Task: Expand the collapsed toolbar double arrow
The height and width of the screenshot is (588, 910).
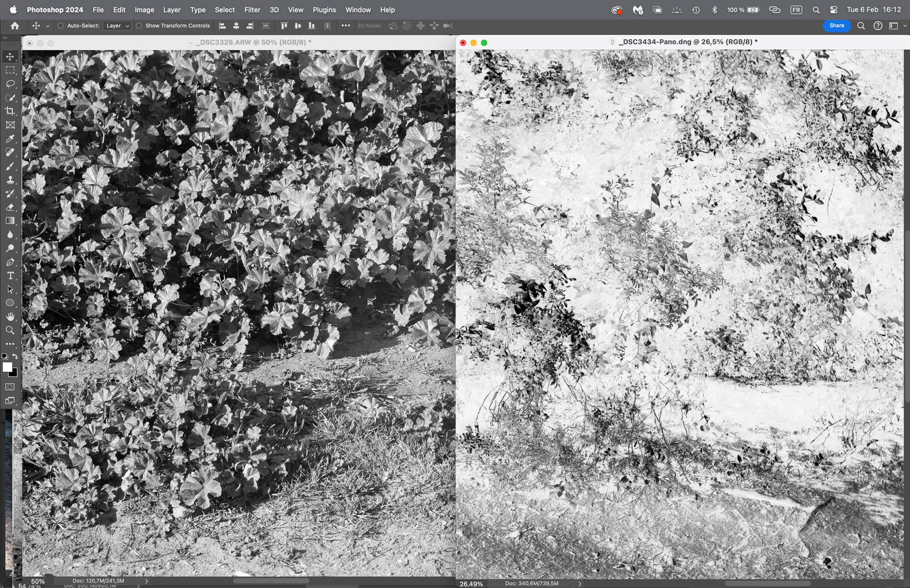Action: 5,38
